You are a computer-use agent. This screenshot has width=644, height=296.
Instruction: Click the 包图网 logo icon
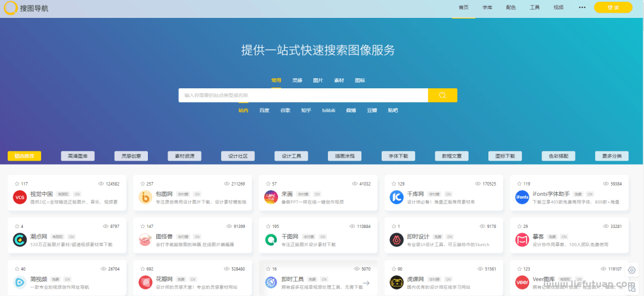(x=145, y=198)
